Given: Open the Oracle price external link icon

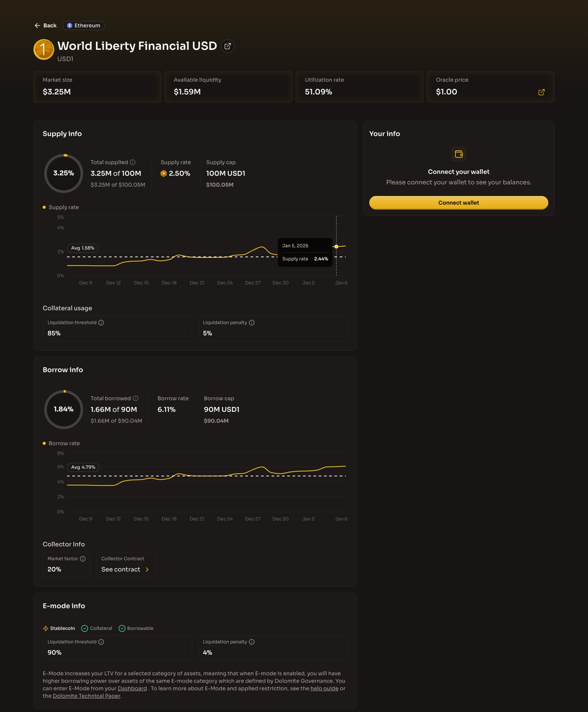Looking at the screenshot, I should 542,92.
